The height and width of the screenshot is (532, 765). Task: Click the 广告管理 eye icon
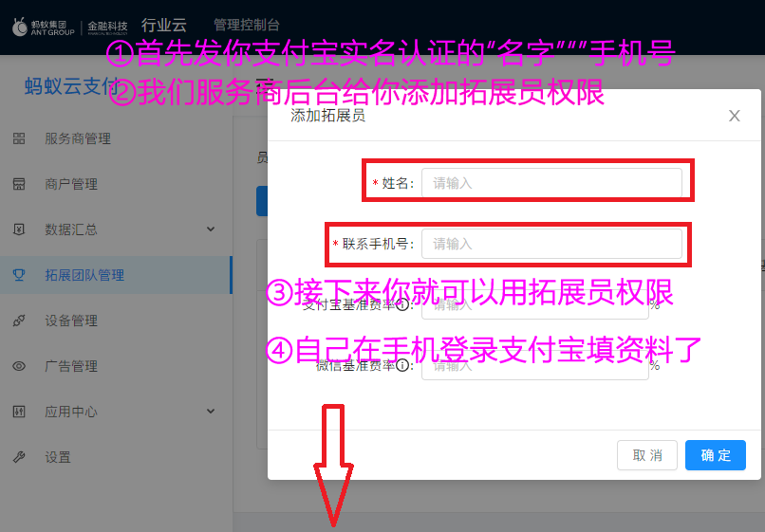19,366
